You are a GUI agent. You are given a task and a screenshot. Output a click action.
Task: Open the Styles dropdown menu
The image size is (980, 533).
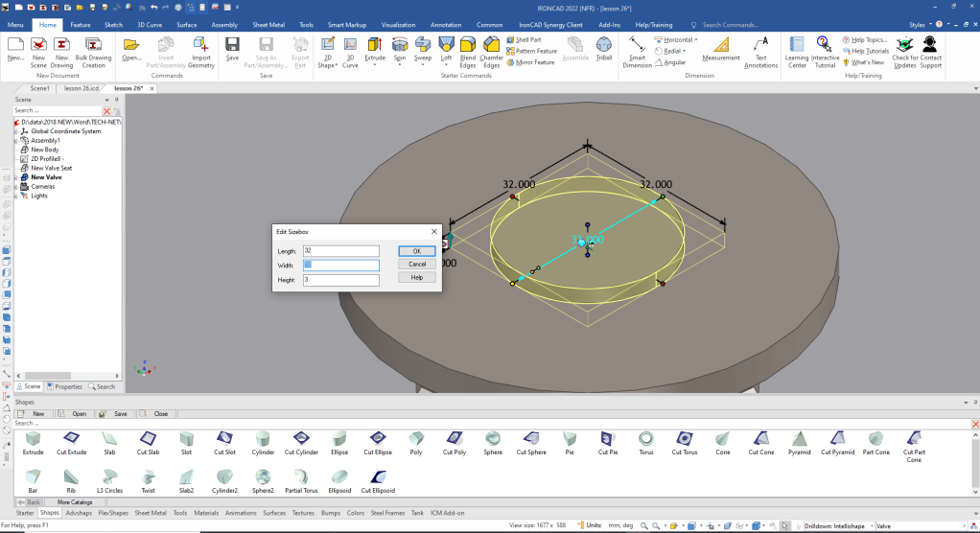pos(921,24)
